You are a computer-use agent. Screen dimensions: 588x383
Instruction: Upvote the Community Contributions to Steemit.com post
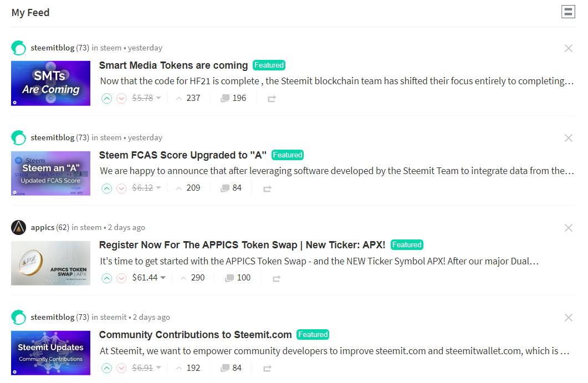[x=107, y=368]
